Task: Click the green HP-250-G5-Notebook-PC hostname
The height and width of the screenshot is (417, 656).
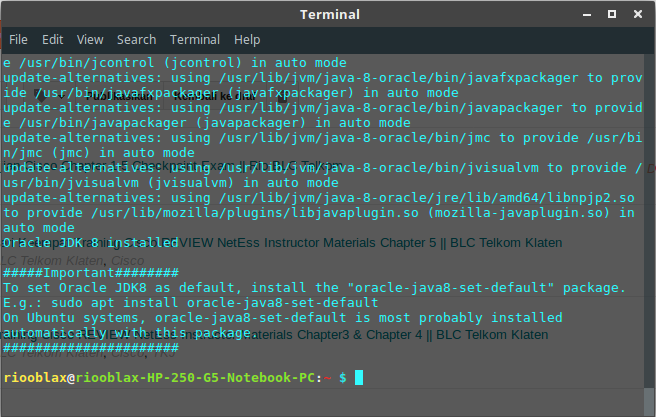Action: point(195,378)
